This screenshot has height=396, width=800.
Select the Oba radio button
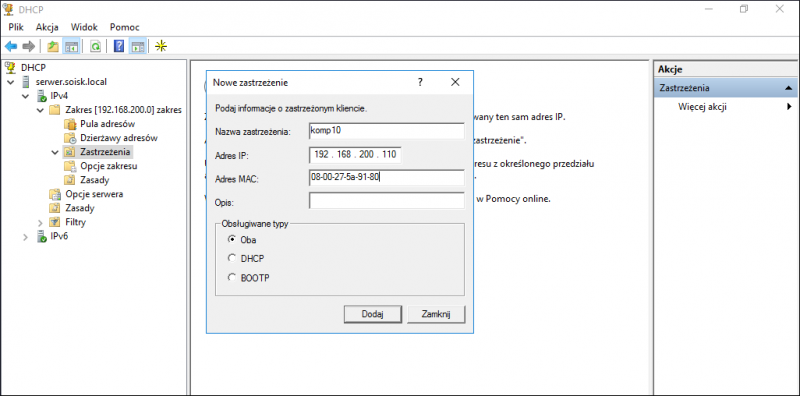point(232,239)
